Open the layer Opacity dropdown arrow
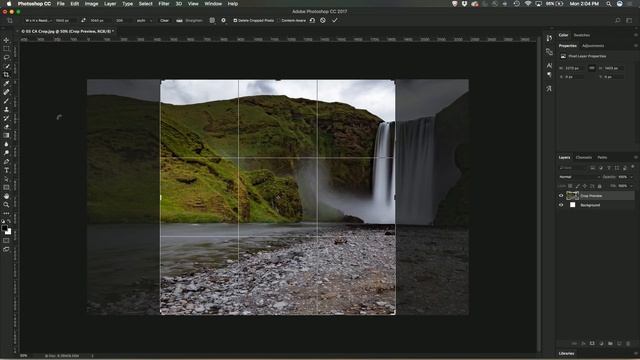This screenshot has height=360, width=640. tap(631, 177)
